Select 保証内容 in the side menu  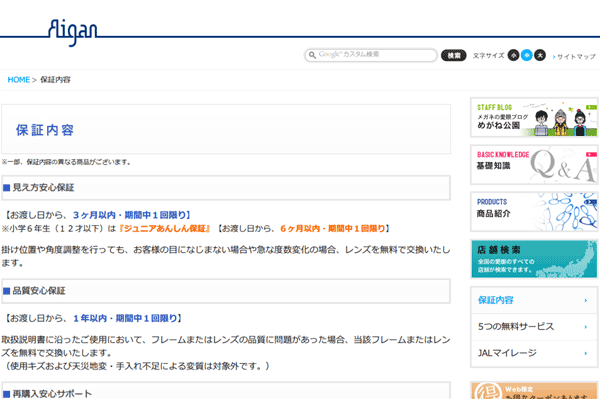(534, 300)
